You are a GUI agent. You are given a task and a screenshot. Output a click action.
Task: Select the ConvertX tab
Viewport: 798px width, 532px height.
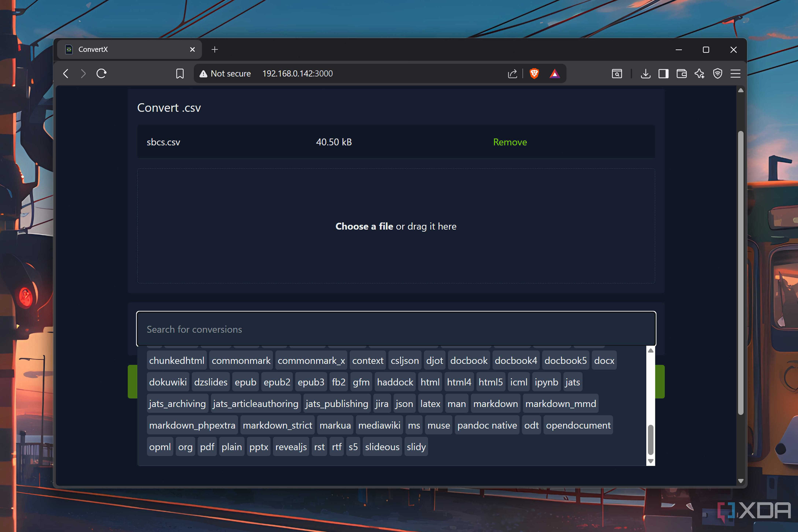pyautogui.click(x=129, y=50)
